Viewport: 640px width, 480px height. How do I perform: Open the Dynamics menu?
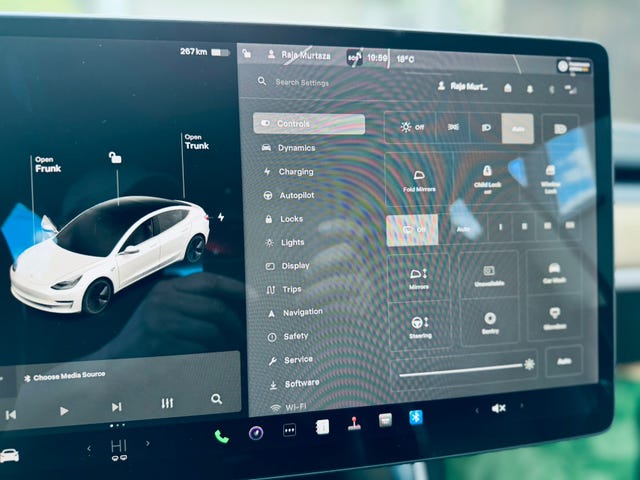pos(289,148)
